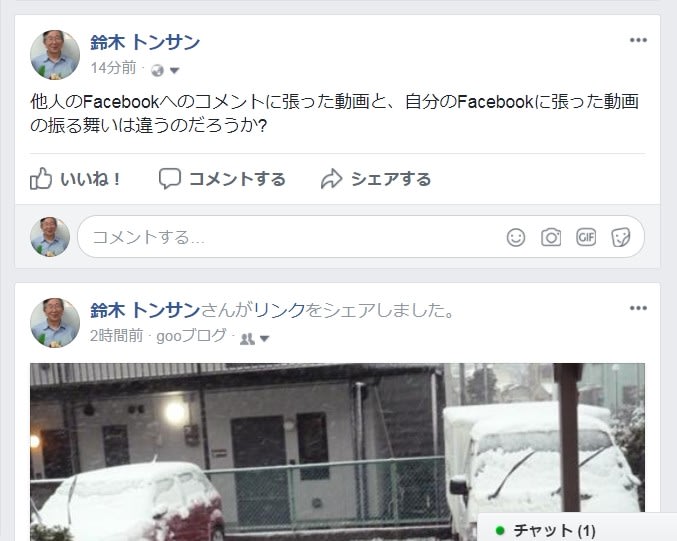
Task: Click the 14分前 timestamp
Action: pos(114,68)
